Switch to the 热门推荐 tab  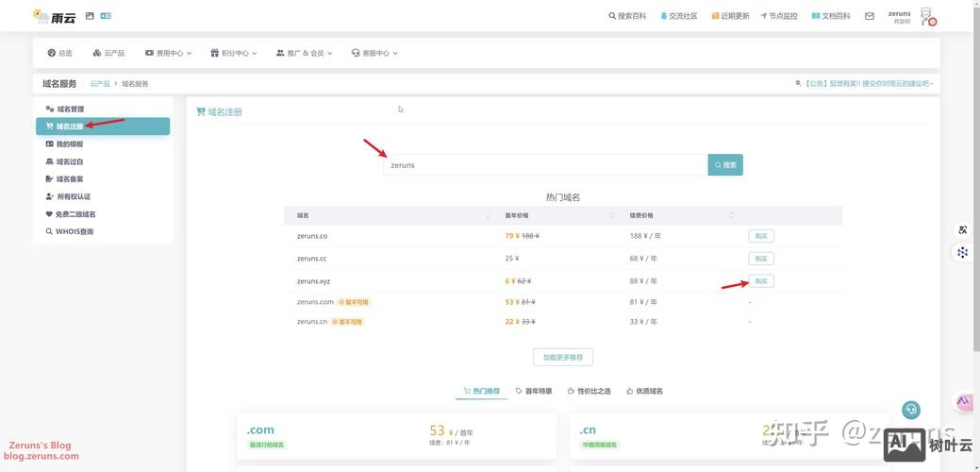[x=481, y=392]
